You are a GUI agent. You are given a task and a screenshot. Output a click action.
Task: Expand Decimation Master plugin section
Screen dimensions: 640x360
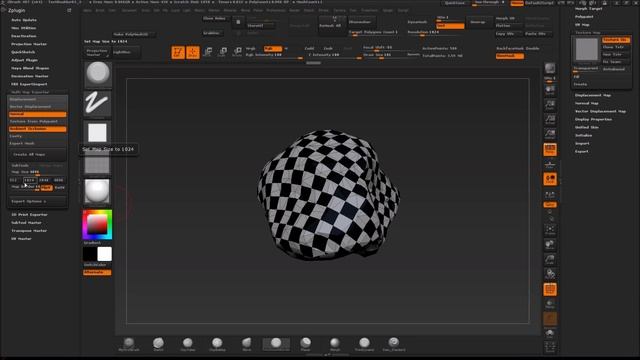click(x=30, y=76)
